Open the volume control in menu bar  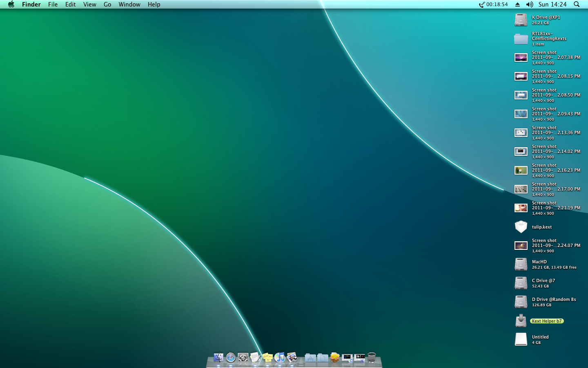click(x=530, y=4)
